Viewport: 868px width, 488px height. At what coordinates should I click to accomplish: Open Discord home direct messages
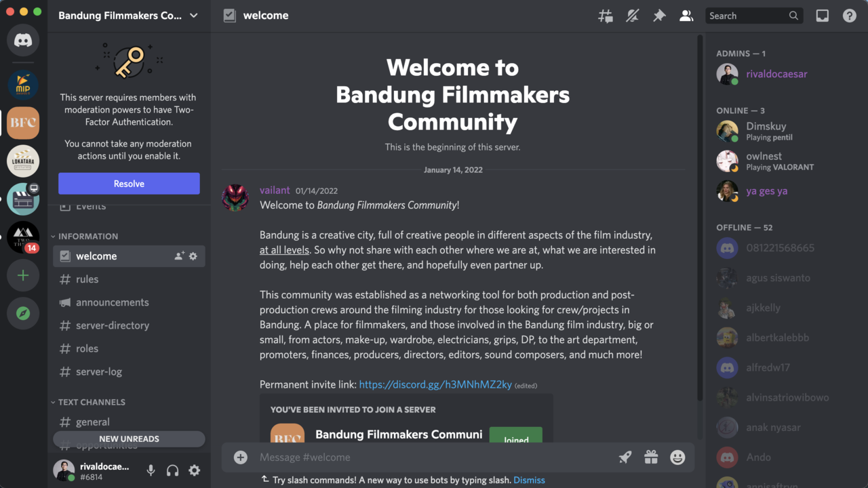click(23, 41)
